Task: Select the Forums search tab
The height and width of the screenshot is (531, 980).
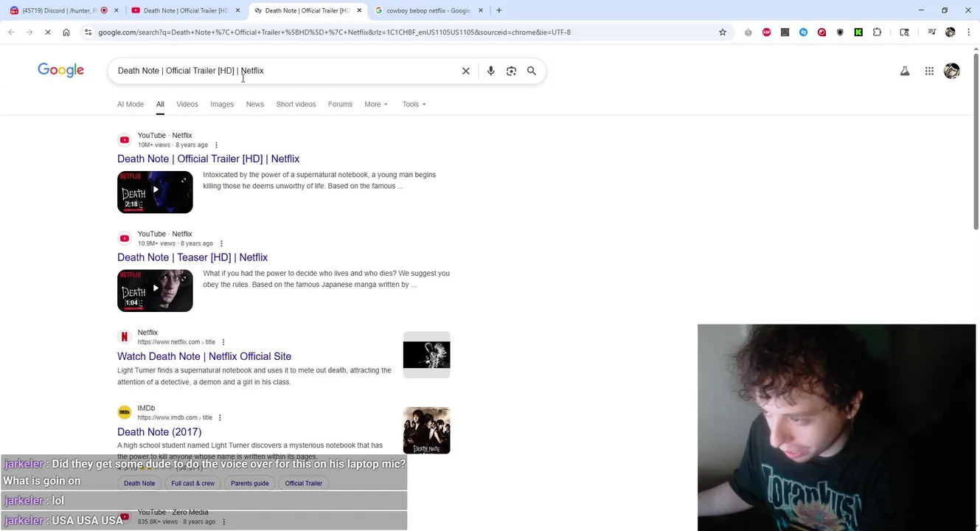Action: (x=340, y=104)
